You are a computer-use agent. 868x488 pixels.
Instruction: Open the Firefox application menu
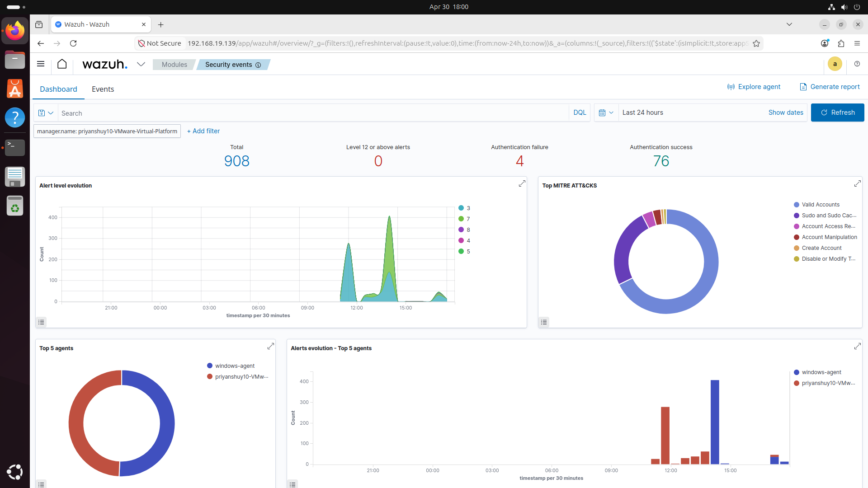(857, 43)
